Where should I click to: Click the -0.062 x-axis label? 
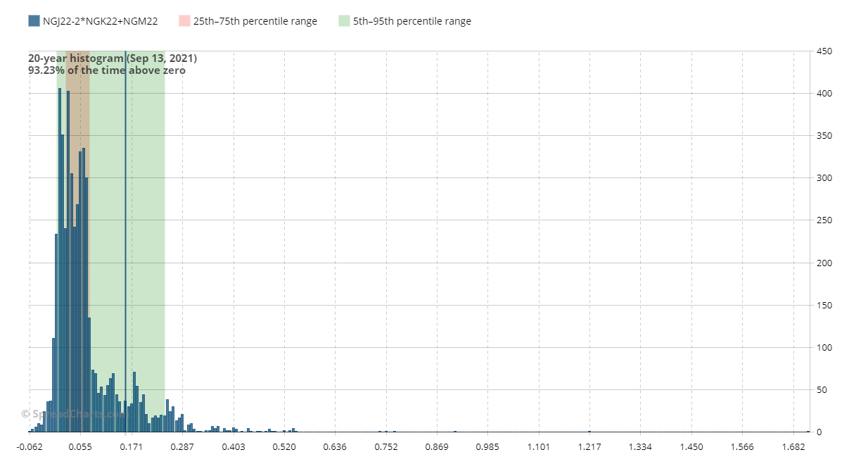(x=29, y=446)
